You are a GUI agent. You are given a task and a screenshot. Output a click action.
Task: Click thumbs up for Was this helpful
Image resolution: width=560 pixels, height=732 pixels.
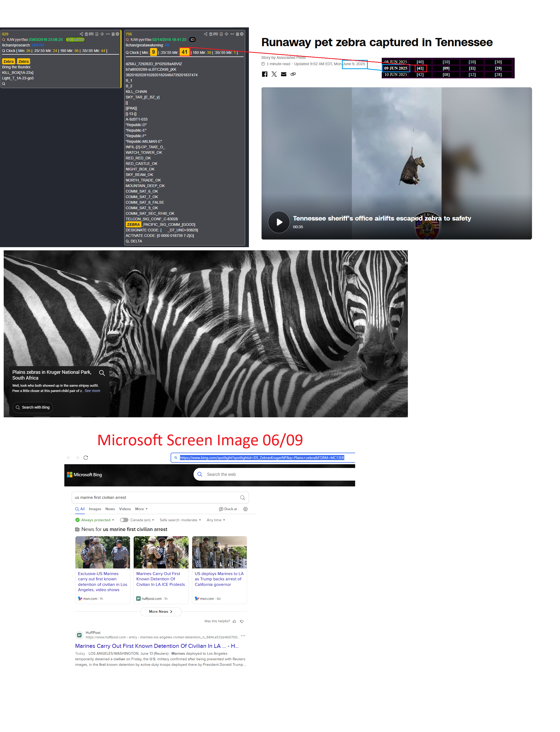[x=234, y=621]
